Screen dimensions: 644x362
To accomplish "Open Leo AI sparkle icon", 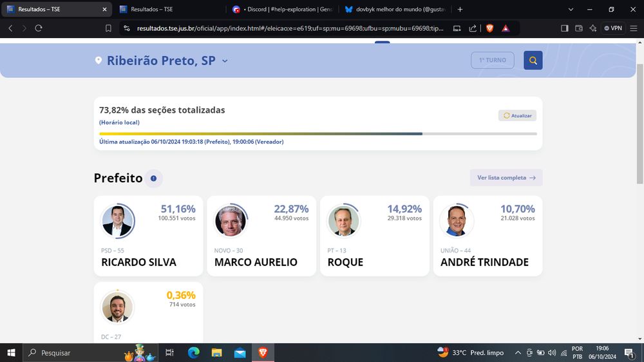I will pos(593,28).
